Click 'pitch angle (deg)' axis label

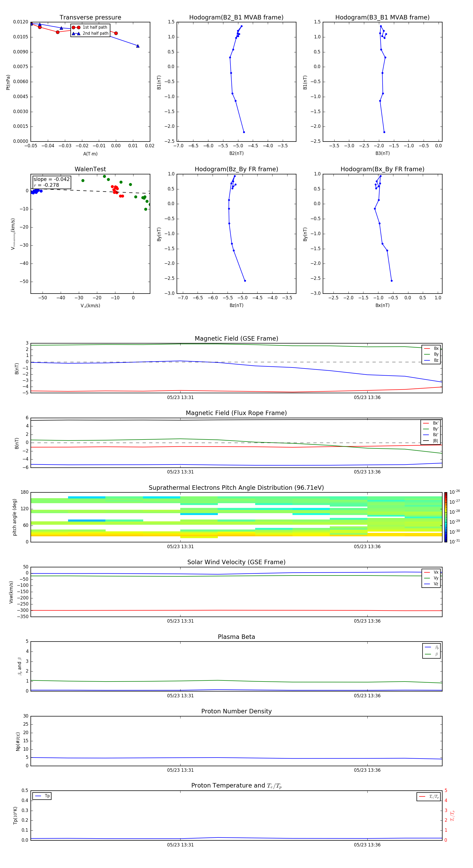click(14, 517)
